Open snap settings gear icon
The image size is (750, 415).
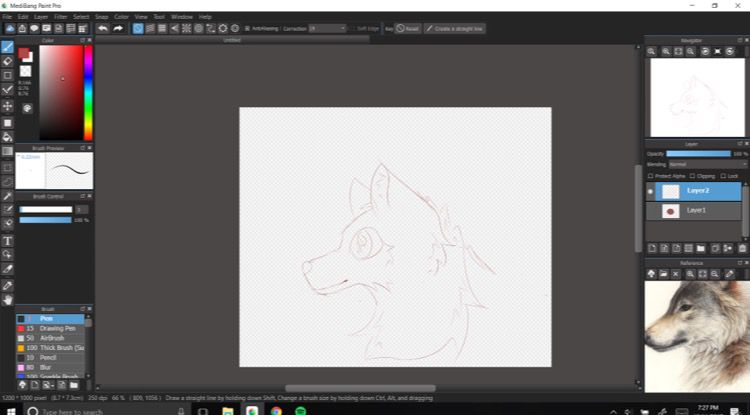point(235,29)
